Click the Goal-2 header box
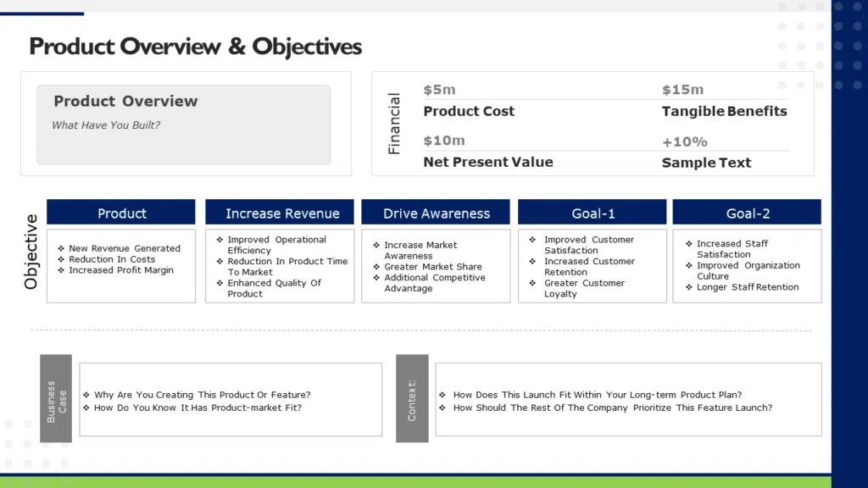The width and height of the screenshot is (868, 488). (747, 213)
